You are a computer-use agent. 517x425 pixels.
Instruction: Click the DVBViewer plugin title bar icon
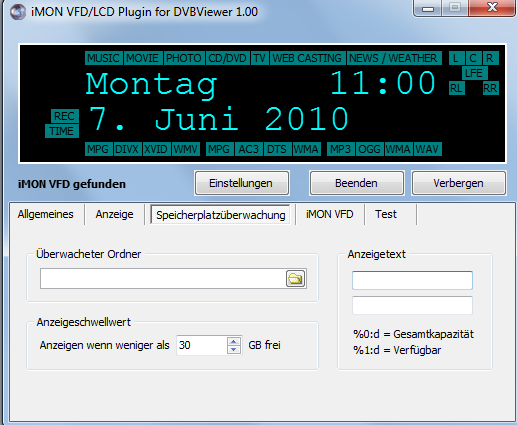click(18, 12)
